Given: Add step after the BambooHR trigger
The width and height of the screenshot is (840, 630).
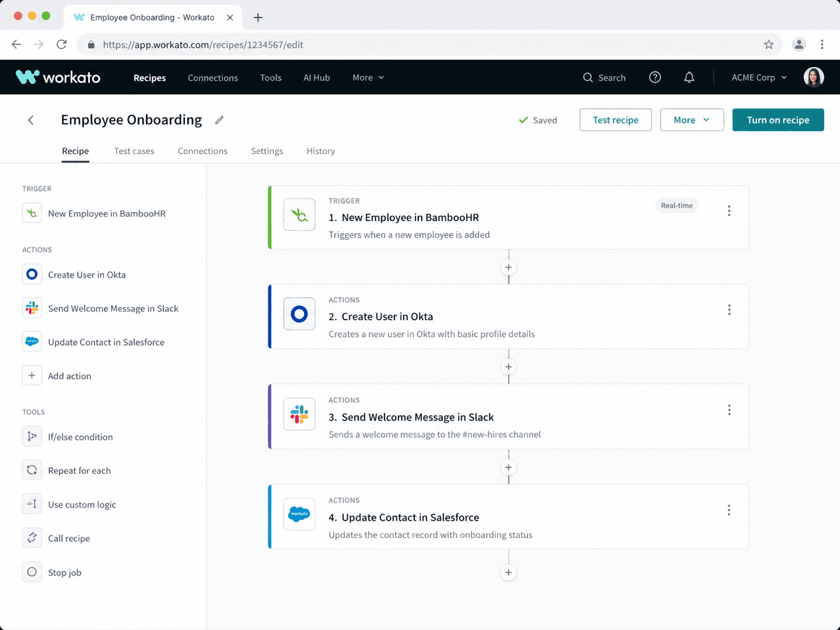Looking at the screenshot, I should pos(509,267).
